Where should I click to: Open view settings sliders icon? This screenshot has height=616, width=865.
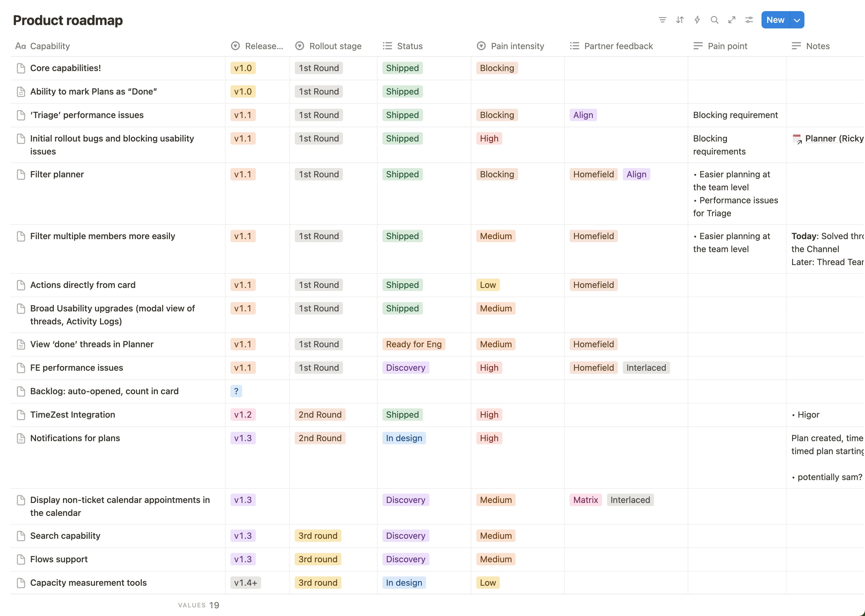click(x=749, y=20)
